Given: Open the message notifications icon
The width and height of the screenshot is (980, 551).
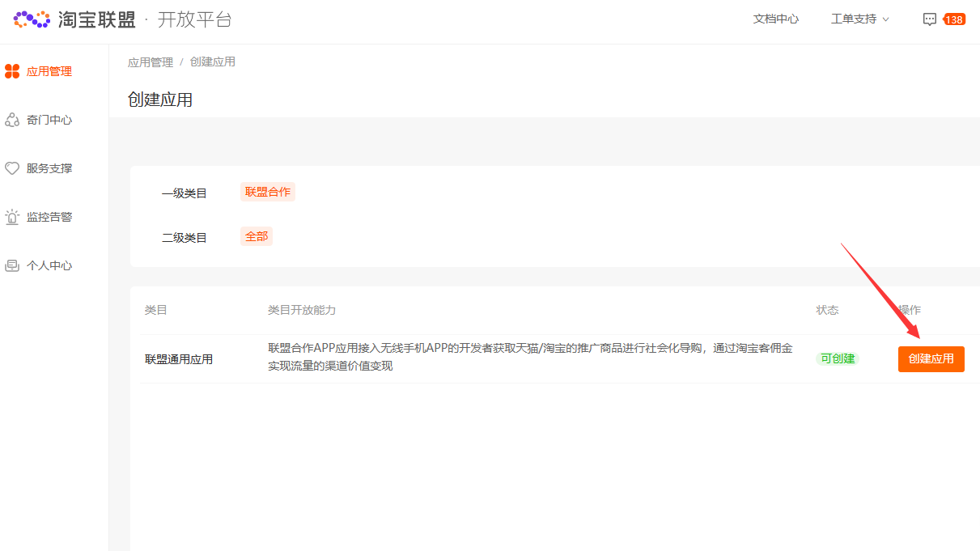Looking at the screenshot, I should tap(930, 19).
